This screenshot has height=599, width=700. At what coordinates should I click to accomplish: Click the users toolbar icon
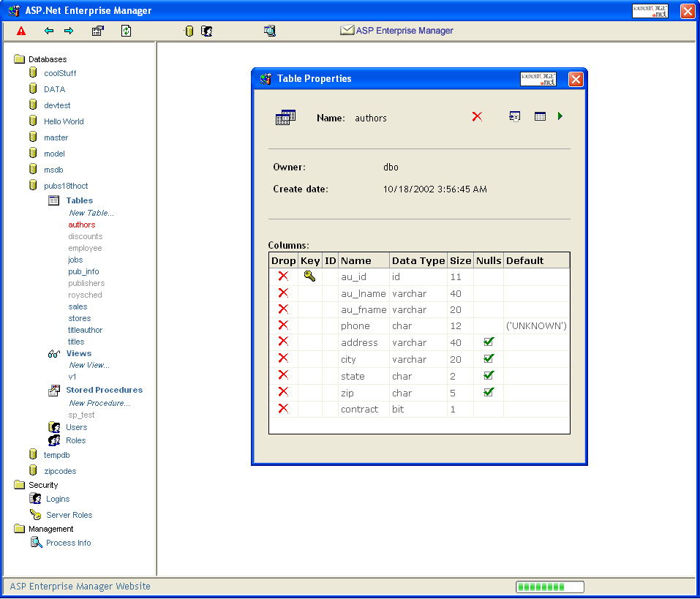tap(207, 31)
